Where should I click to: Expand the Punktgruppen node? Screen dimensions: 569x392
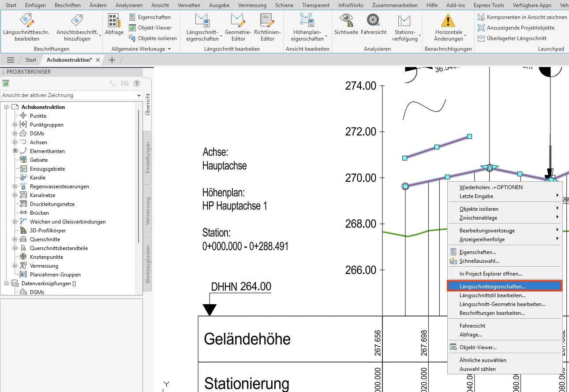pyautogui.click(x=15, y=125)
